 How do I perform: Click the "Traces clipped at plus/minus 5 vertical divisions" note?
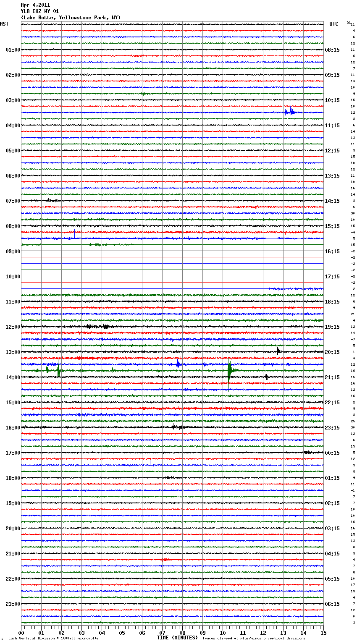(x=254, y=639)
